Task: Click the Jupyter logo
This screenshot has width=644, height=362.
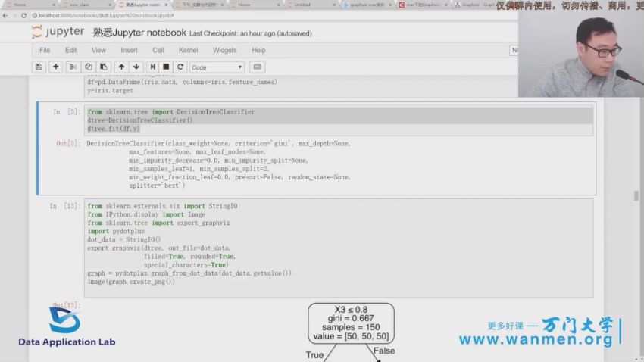Action: tap(58, 32)
